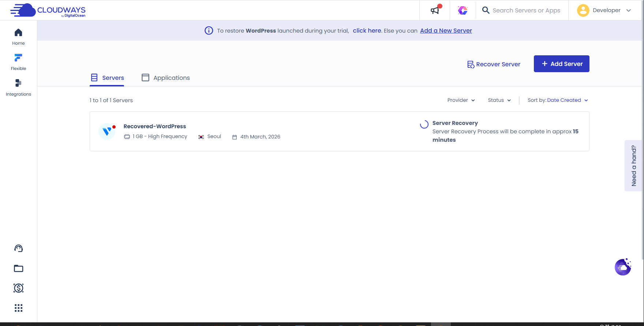Open the Flexible sidebar section
Image resolution: width=644 pixels, height=326 pixels.
point(18,62)
